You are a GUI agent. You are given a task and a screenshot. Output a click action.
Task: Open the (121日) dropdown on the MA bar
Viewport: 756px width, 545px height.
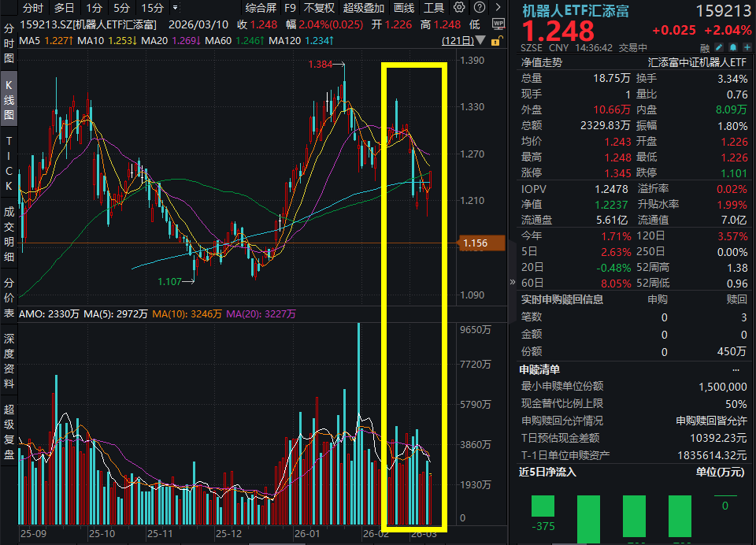pyautogui.click(x=480, y=41)
